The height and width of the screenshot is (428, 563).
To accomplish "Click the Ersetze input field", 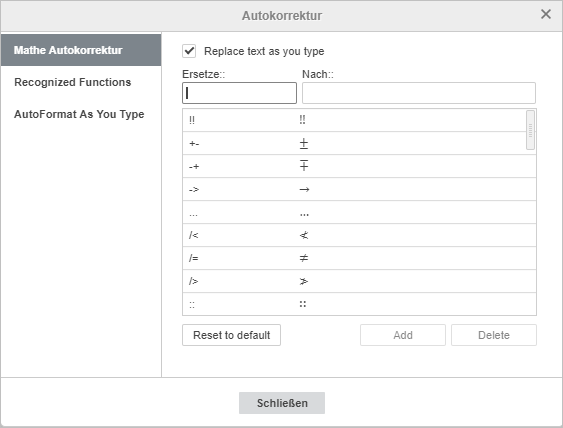I will [239, 93].
